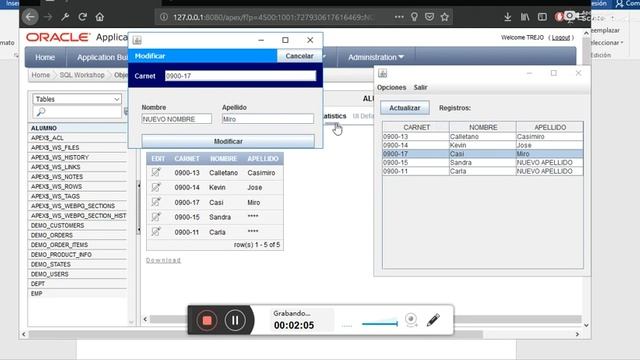Select the EMP table

point(78,293)
